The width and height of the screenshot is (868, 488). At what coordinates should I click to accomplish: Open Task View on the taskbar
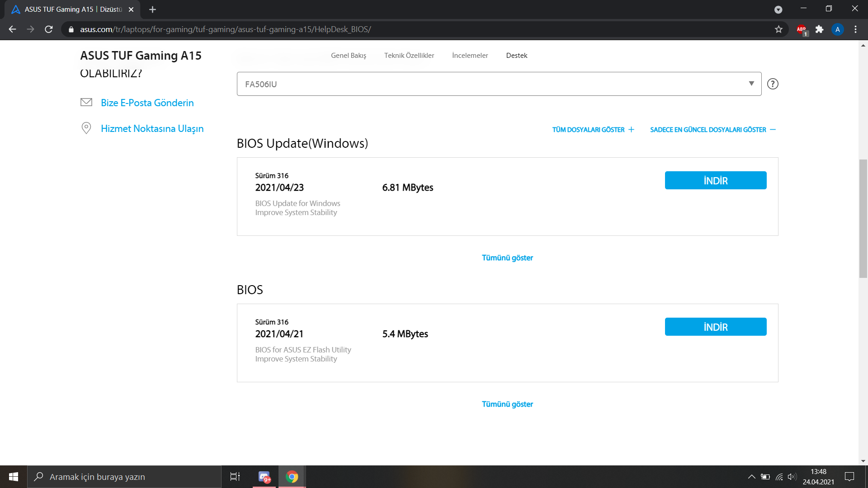[235, 477]
